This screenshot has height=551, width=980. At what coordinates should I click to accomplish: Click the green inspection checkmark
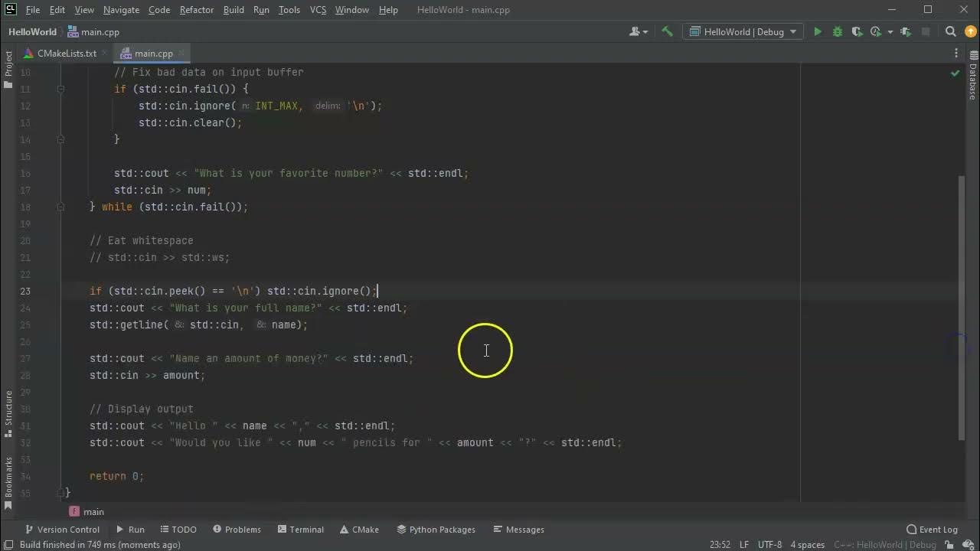(x=955, y=73)
